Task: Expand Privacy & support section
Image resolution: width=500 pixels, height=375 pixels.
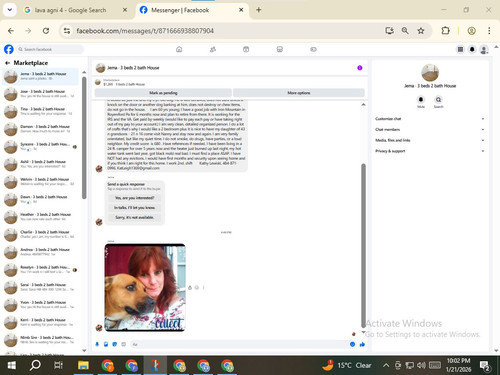Action: pos(430,151)
